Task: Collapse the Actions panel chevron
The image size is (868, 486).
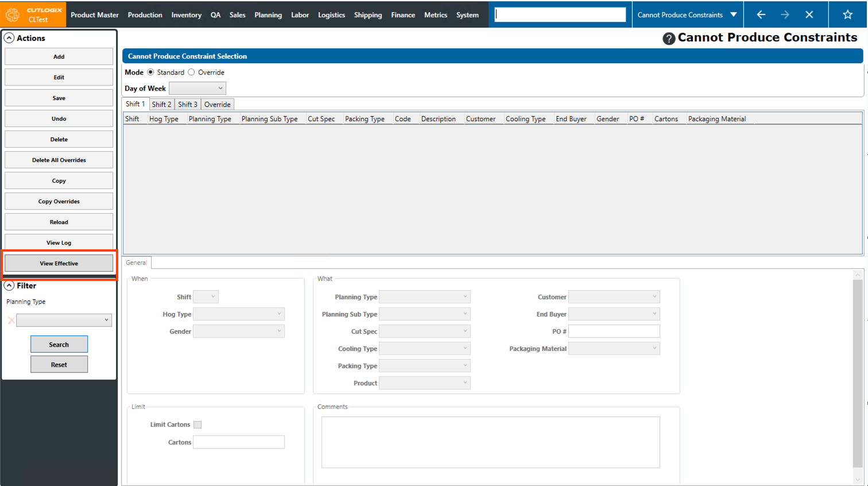Action: pyautogui.click(x=9, y=38)
